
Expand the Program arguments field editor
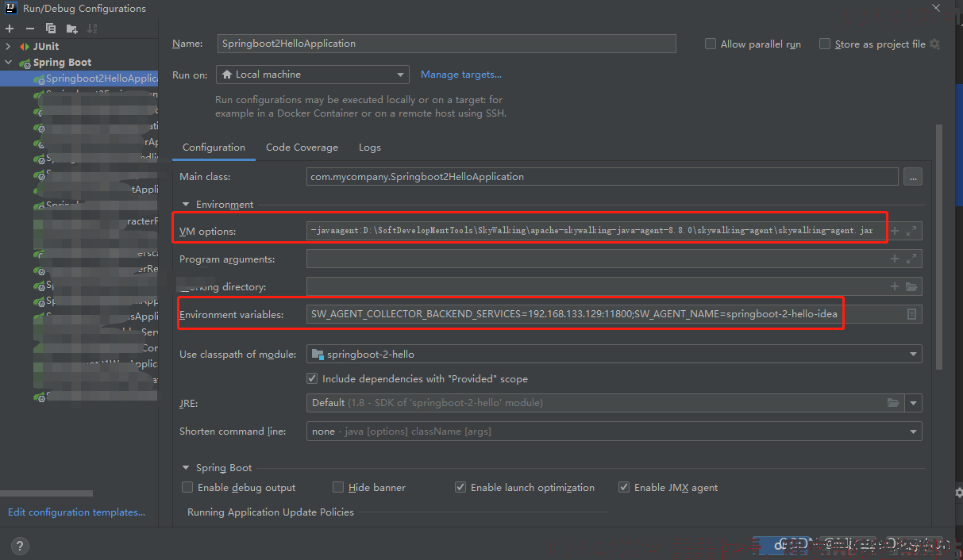pyautogui.click(x=911, y=259)
